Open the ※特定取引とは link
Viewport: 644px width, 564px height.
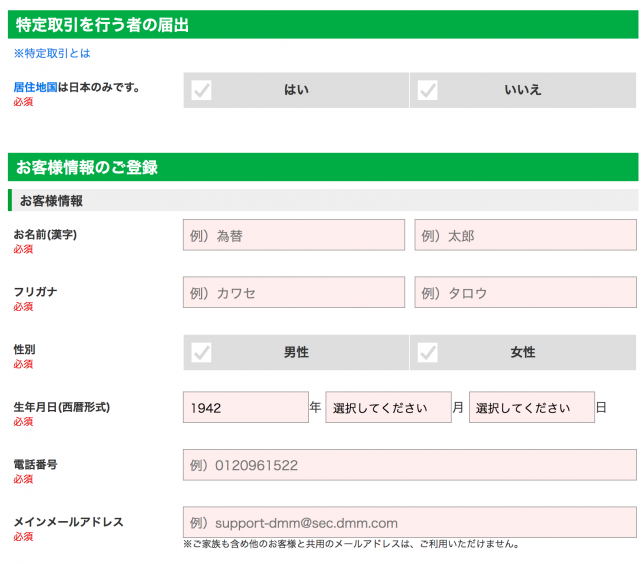pos(51,53)
